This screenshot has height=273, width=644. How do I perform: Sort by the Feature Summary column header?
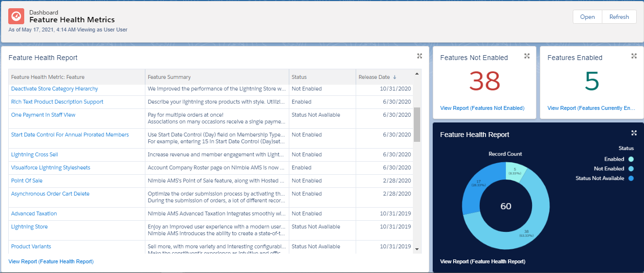[x=169, y=77]
